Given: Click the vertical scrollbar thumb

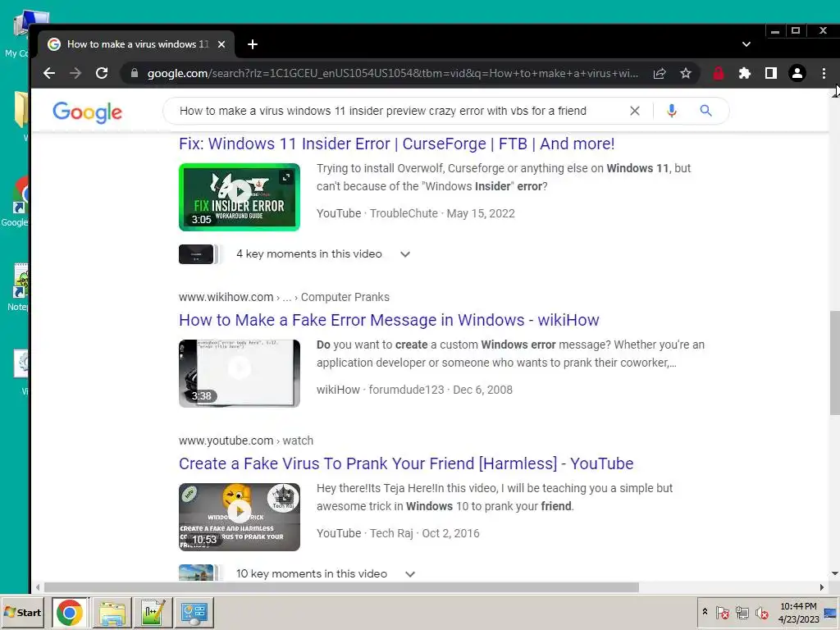Looking at the screenshot, I should coord(834,362).
